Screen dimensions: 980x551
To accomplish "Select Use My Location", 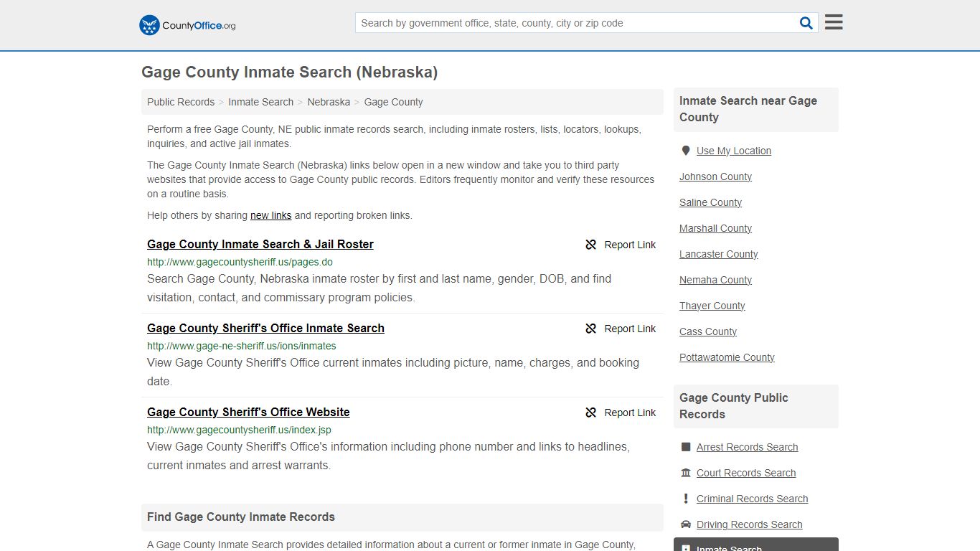I will pos(734,151).
